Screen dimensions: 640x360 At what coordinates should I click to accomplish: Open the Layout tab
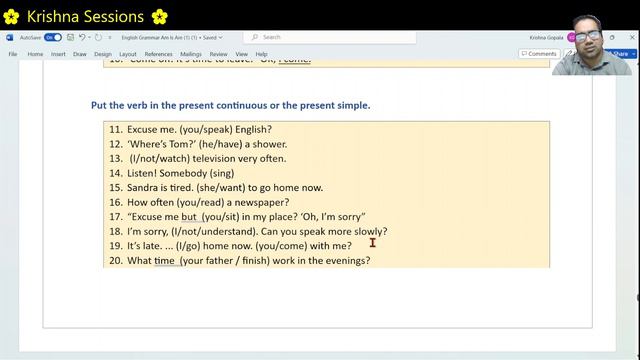128,54
